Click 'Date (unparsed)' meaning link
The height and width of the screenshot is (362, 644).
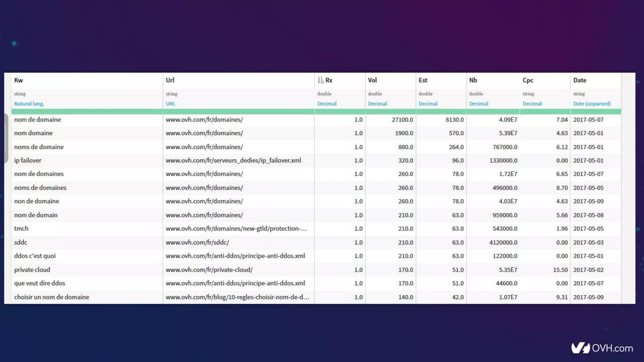(591, 104)
